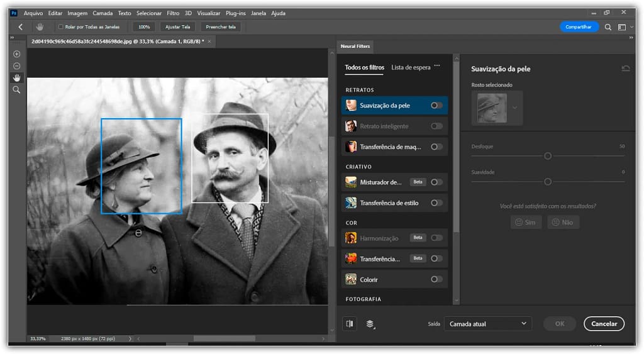Image resolution: width=644 pixels, height=354 pixels.
Task: Check Rolar por Todas as Janelas
Action: point(61,27)
